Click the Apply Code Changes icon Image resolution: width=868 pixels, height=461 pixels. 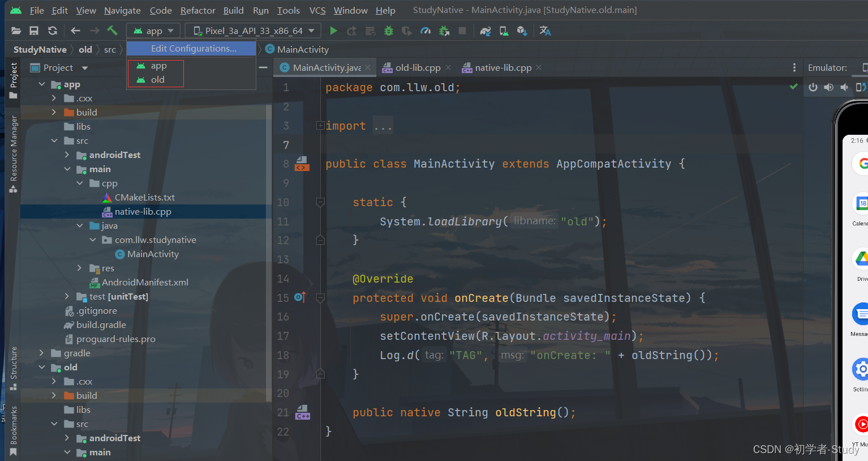tap(370, 31)
